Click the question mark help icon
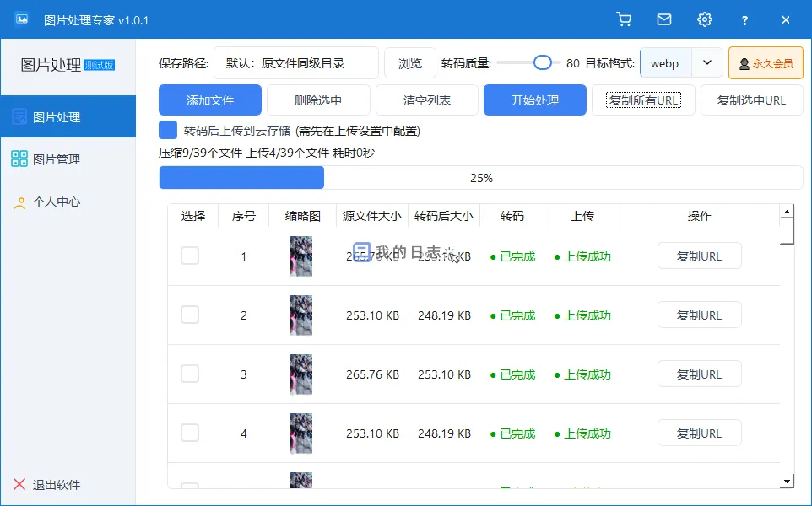 [744, 19]
